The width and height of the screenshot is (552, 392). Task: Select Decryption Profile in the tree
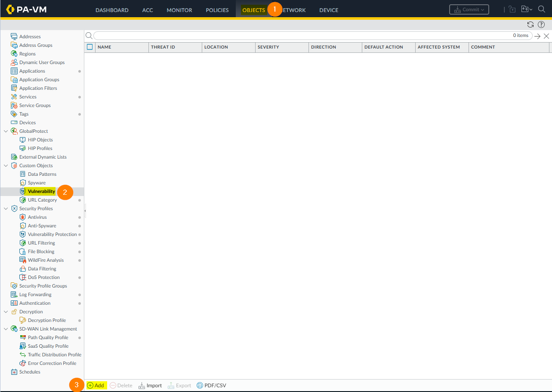point(47,320)
